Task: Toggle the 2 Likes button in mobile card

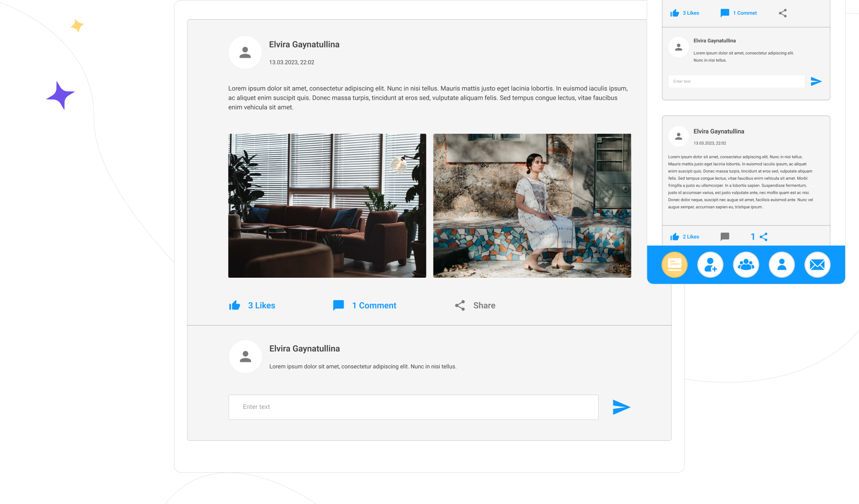Action: tap(685, 237)
